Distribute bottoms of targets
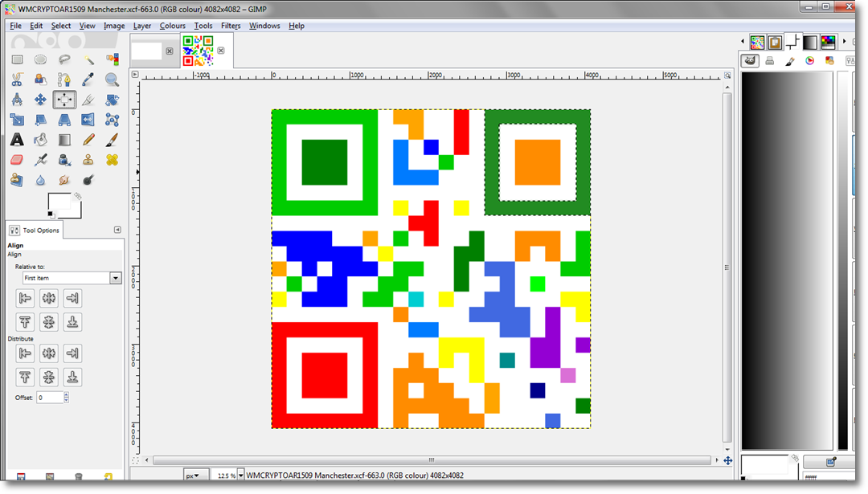Screen dimensions: 868x494 pos(72,377)
